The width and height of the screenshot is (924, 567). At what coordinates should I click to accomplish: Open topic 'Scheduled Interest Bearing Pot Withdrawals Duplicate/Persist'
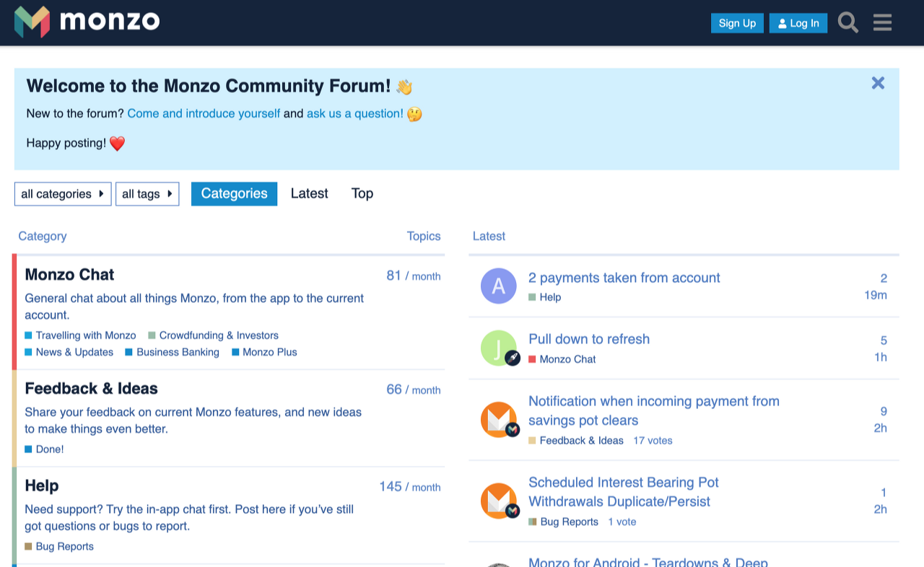tap(624, 492)
